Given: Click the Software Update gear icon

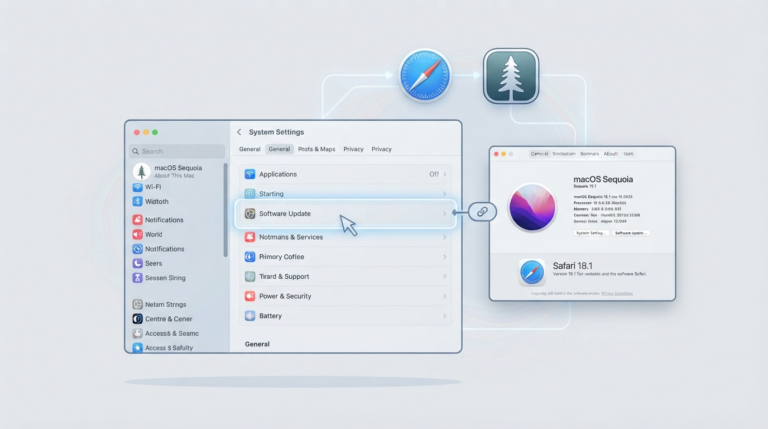Looking at the screenshot, I should 250,214.
